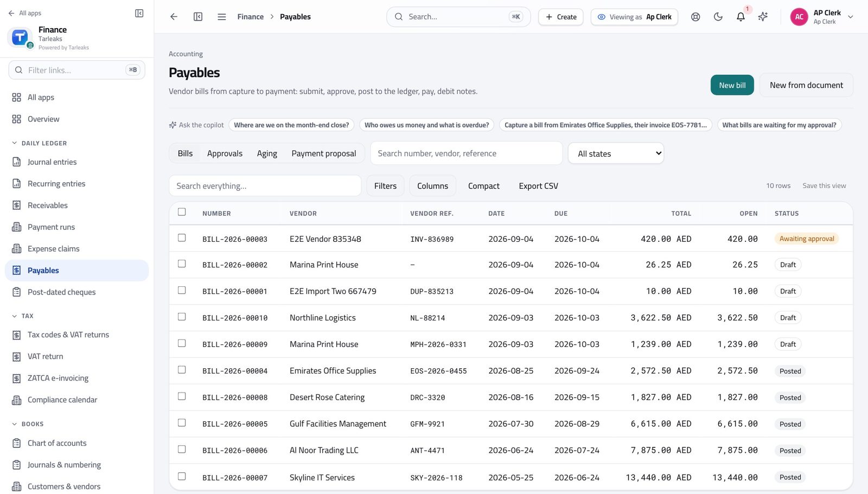868x494 pixels.
Task: Open the help lifebuoy icon
Action: coord(695,17)
